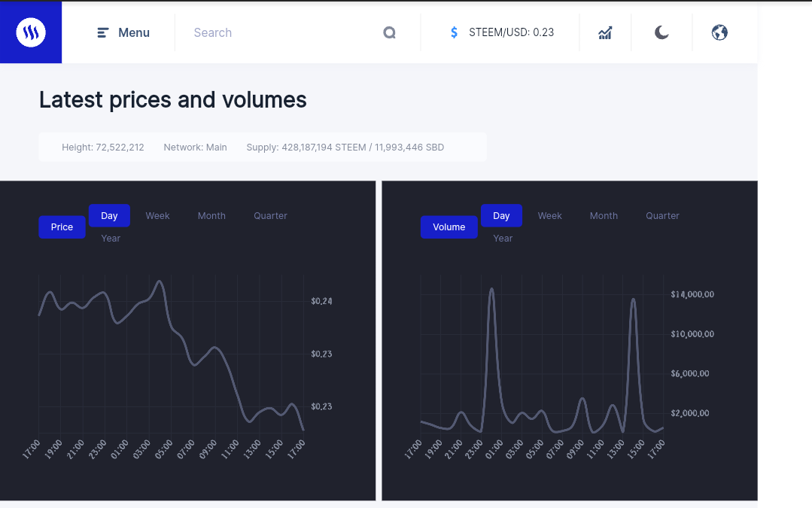Select Year tab on Volume chart
The height and width of the screenshot is (508, 812).
click(x=502, y=239)
